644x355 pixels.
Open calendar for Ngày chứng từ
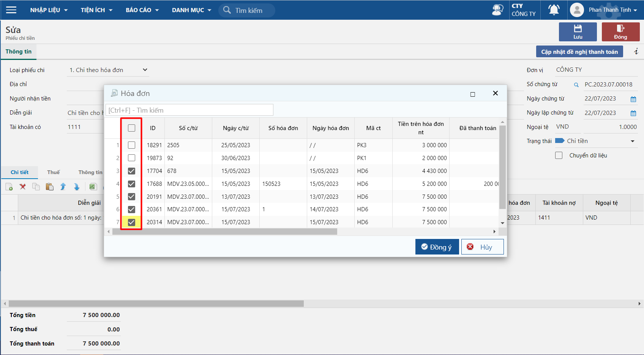633,99
